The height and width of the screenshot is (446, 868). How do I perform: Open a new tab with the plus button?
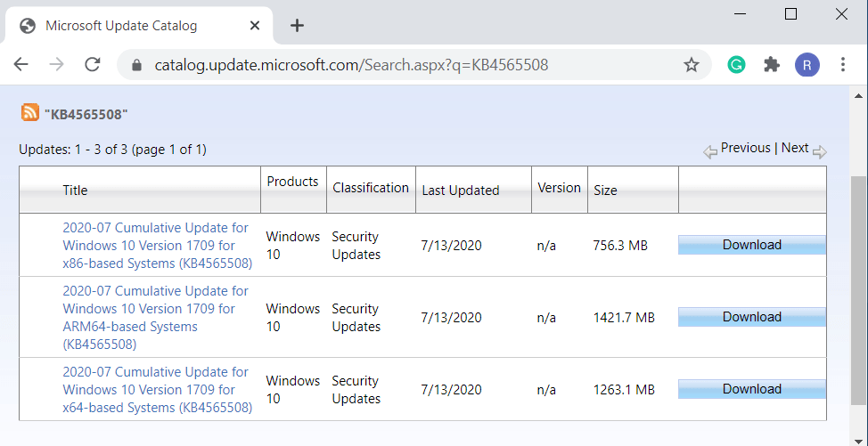coord(298,26)
